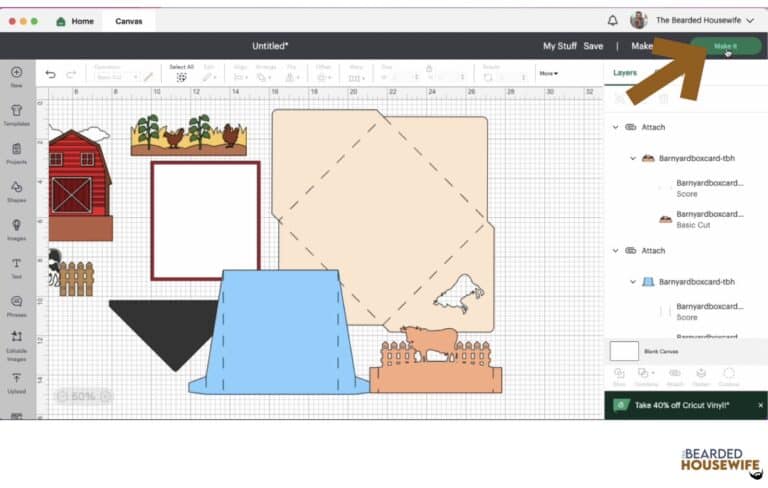Select the Layers tab

click(625, 73)
